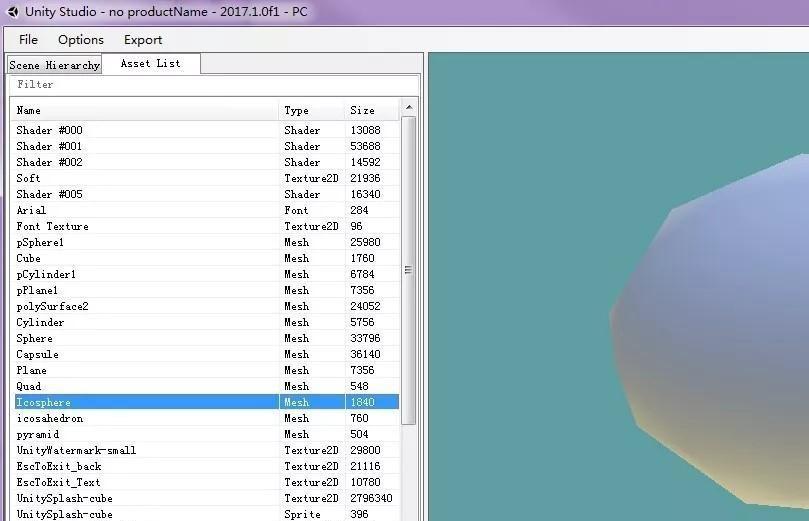Select the icosahedron mesh

pyautogui.click(x=206, y=418)
